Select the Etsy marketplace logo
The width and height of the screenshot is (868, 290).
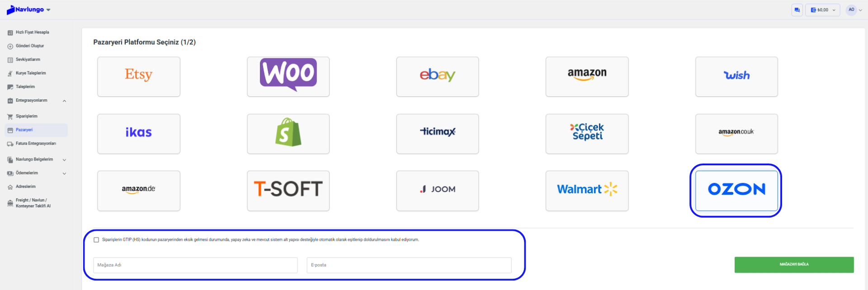pos(139,76)
